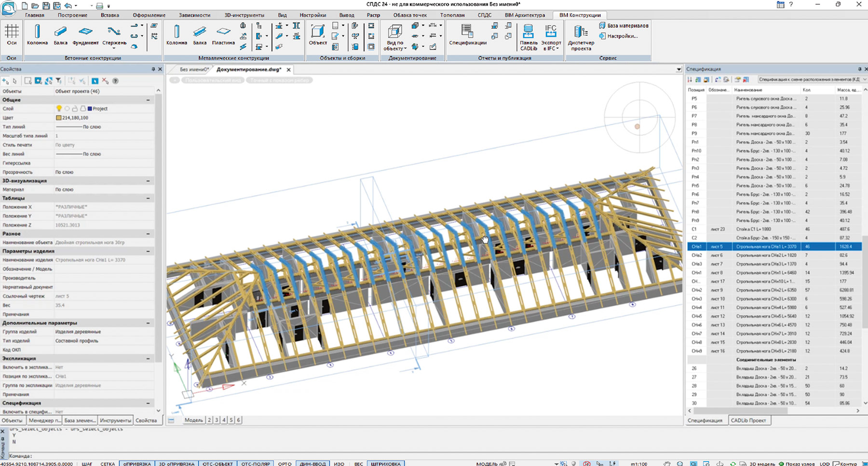Click the undo arrow in title bar

click(x=68, y=6)
